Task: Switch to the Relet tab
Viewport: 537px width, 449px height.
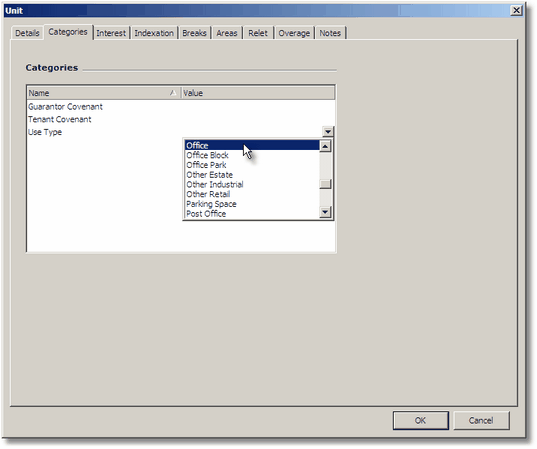Action: (258, 33)
